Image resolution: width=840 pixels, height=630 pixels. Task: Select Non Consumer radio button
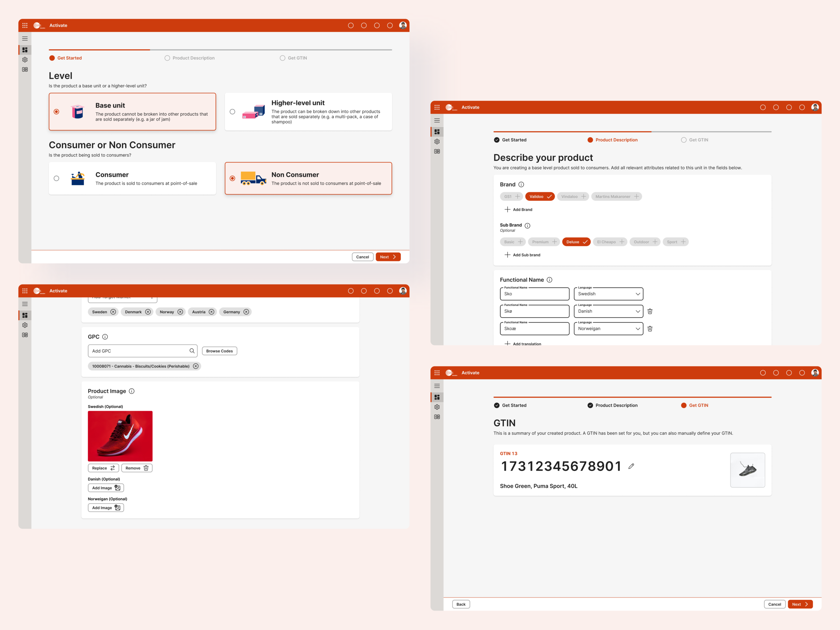[x=233, y=178]
